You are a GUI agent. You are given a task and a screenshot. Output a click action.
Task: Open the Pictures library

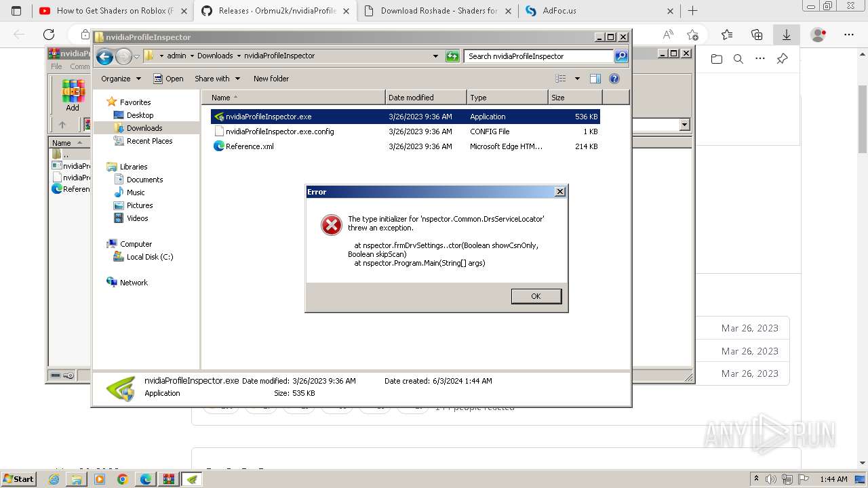(140, 205)
